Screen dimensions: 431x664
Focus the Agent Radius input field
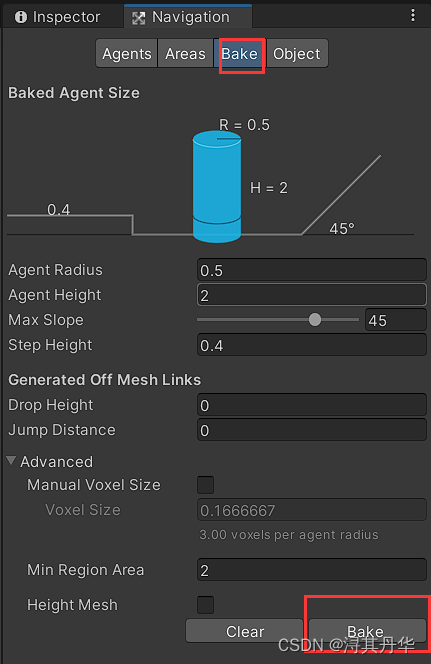coord(312,270)
